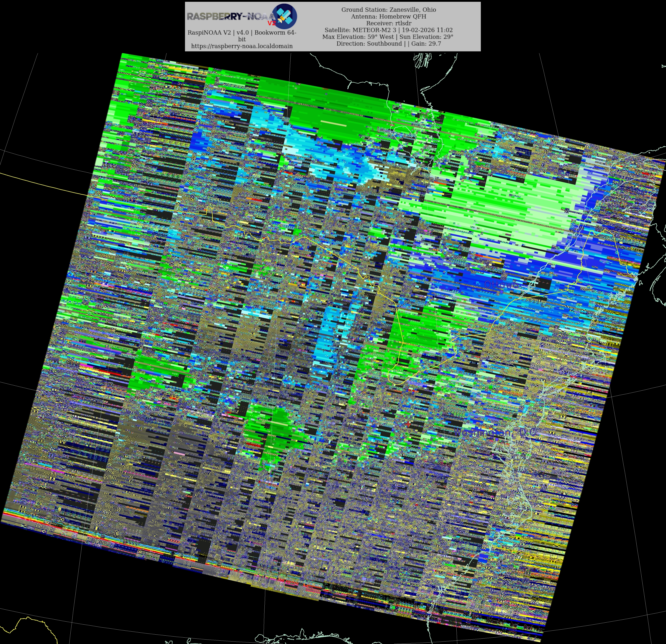The image size is (666, 644).
Task: Click the red cross ground station marker
Action: click(408, 424)
